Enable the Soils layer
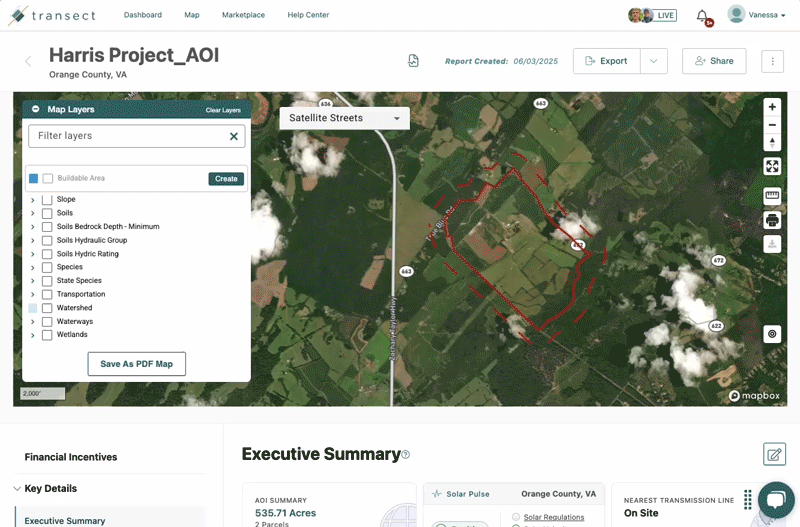Image resolution: width=800 pixels, height=527 pixels. [47, 213]
